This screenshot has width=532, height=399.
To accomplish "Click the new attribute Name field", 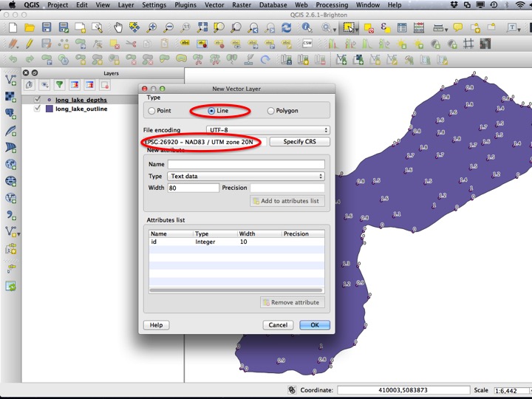I will [246, 164].
